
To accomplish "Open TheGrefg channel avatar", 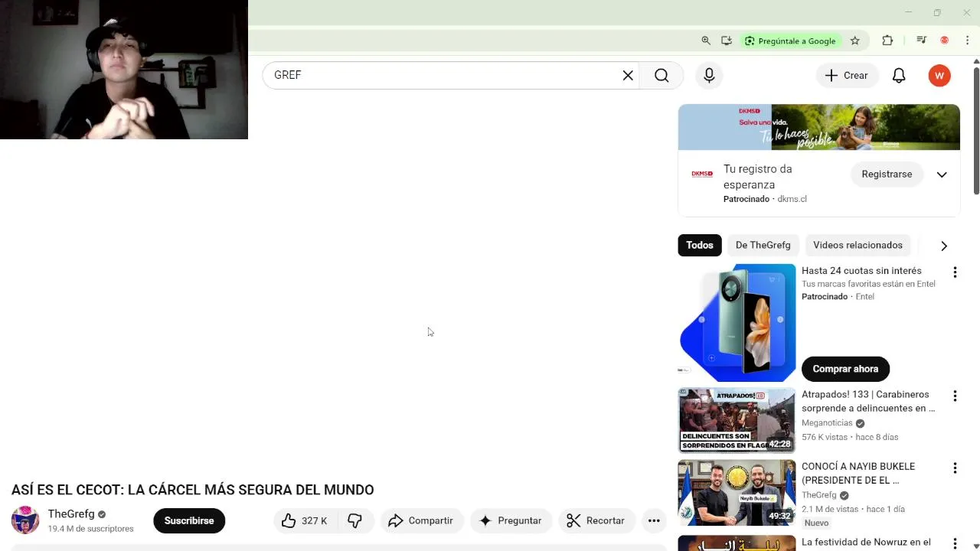I will [25, 520].
